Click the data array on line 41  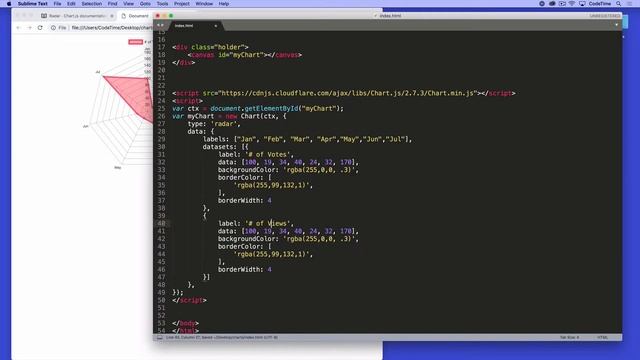[300, 231]
